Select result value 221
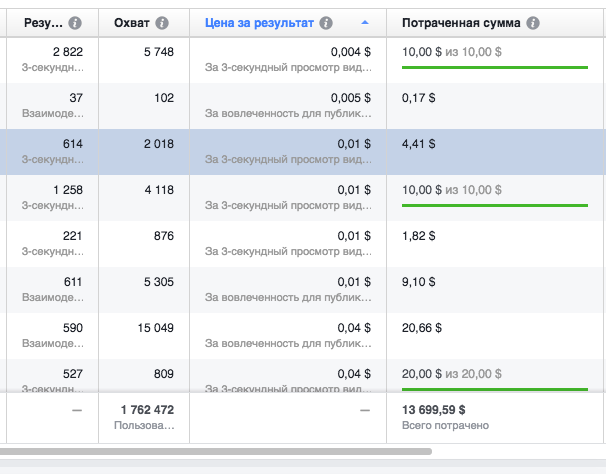This screenshot has width=606, height=474. (x=73, y=236)
